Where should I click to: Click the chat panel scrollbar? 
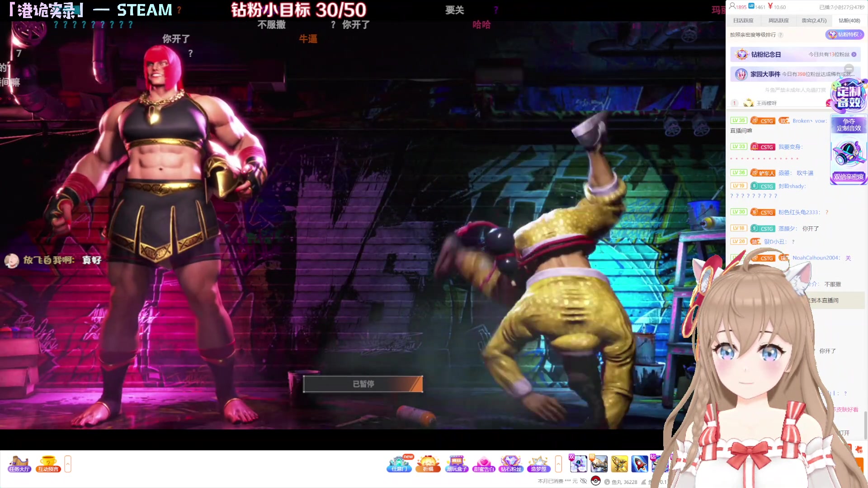click(866, 425)
